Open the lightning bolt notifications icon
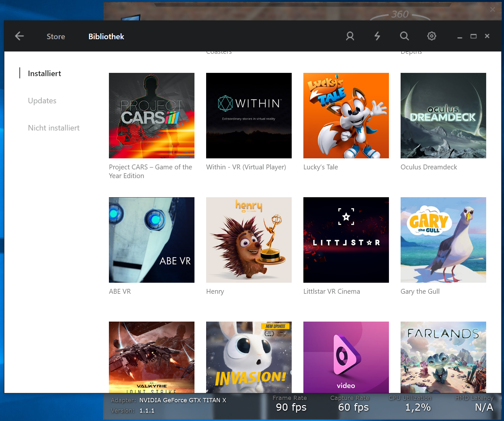 coord(377,36)
